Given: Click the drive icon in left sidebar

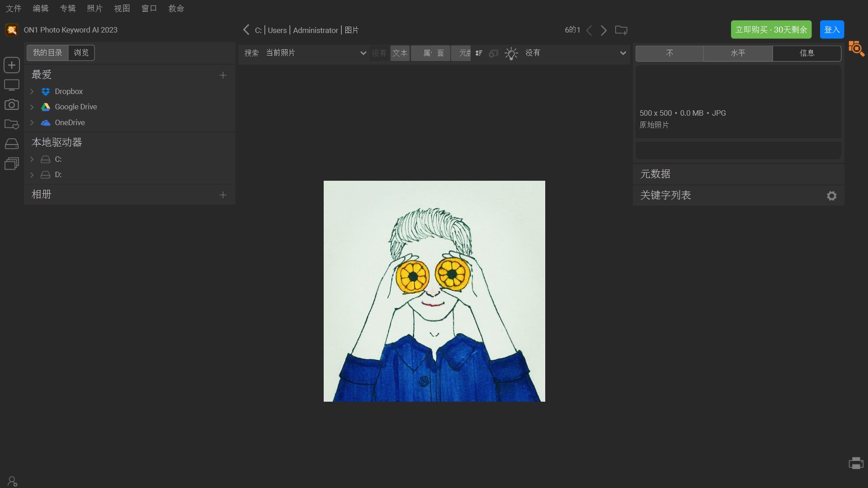Looking at the screenshot, I should (12, 144).
